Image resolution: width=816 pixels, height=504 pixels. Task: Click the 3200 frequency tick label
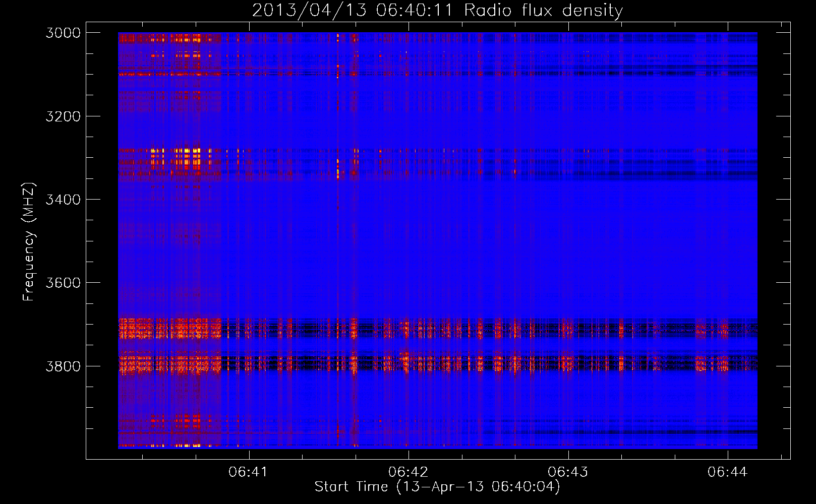point(63,116)
